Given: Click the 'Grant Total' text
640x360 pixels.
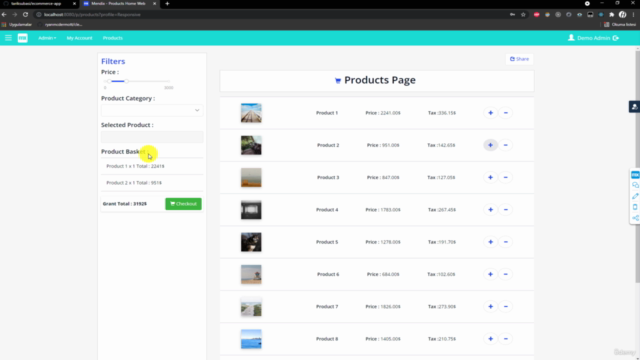Looking at the screenshot, I should [x=125, y=204].
